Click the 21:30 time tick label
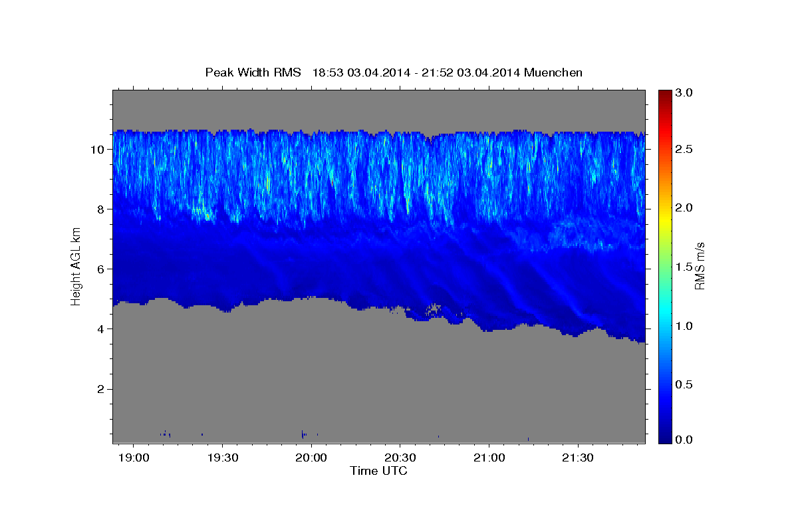Screen dimensions: 798x532 [x=578, y=458]
